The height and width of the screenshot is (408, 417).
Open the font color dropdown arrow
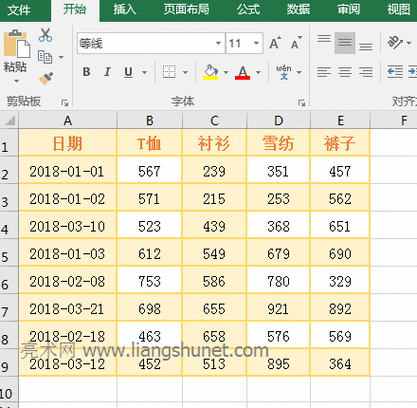click(258, 72)
